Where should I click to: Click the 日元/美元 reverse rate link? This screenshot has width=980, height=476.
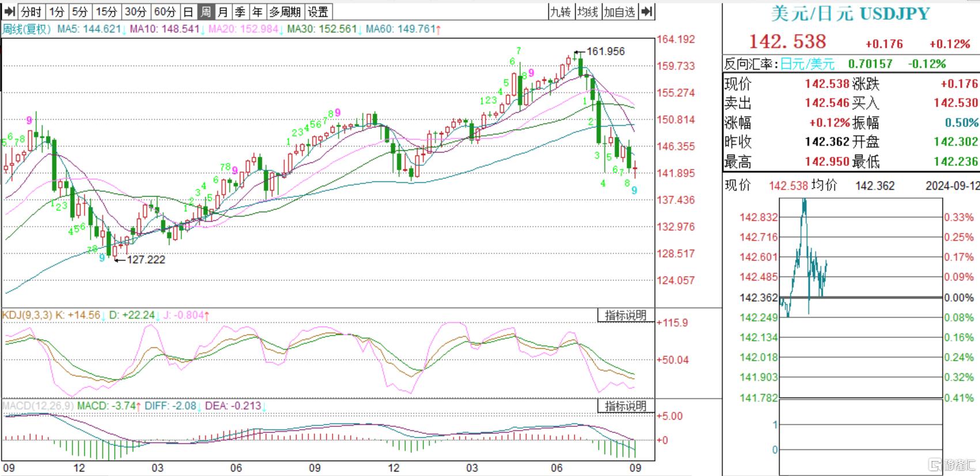pos(807,64)
